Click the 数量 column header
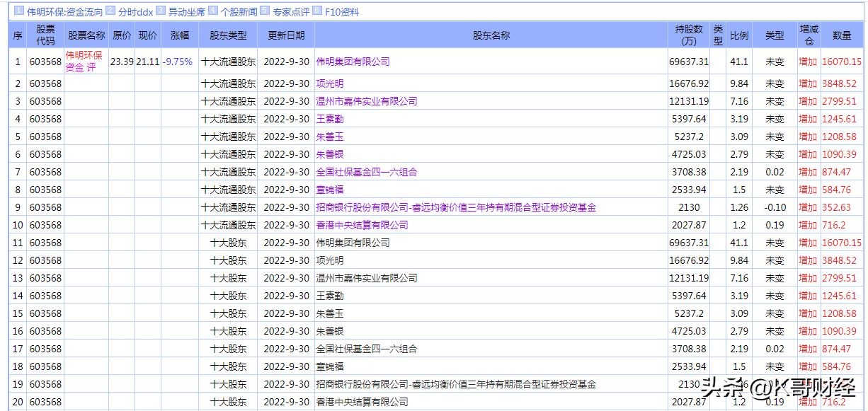The width and height of the screenshot is (868, 411). click(841, 35)
